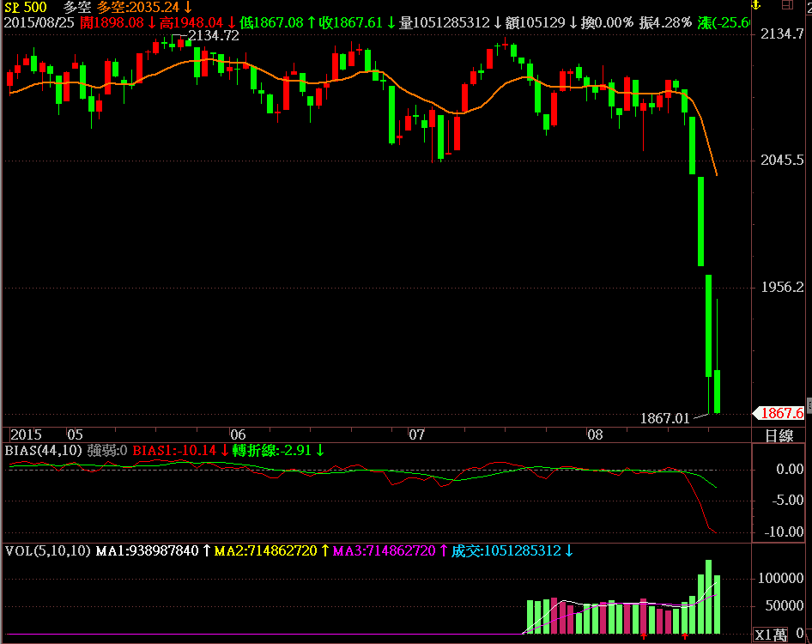Viewport: 812px width, 644px height.
Task: Click the 05 month marker on time axis
Action: pyautogui.click(x=75, y=434)
